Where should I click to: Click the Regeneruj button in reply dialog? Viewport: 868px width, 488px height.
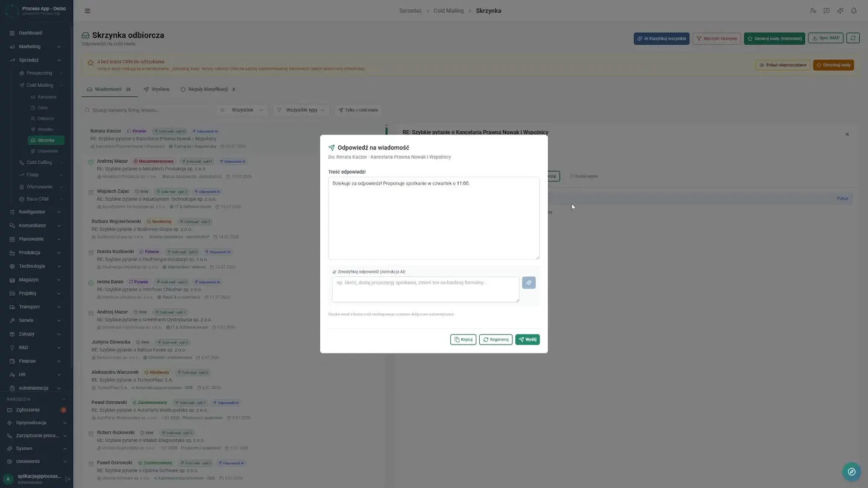(495, 339)
